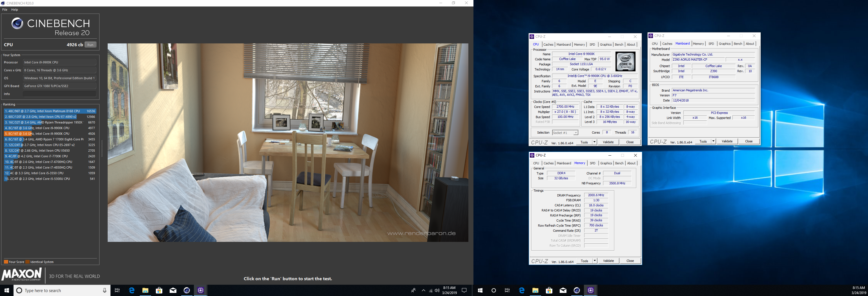Screen dimensions: 868x296
Task: Click the MAXON logo at bottom left
Action: tap(22, 274)
